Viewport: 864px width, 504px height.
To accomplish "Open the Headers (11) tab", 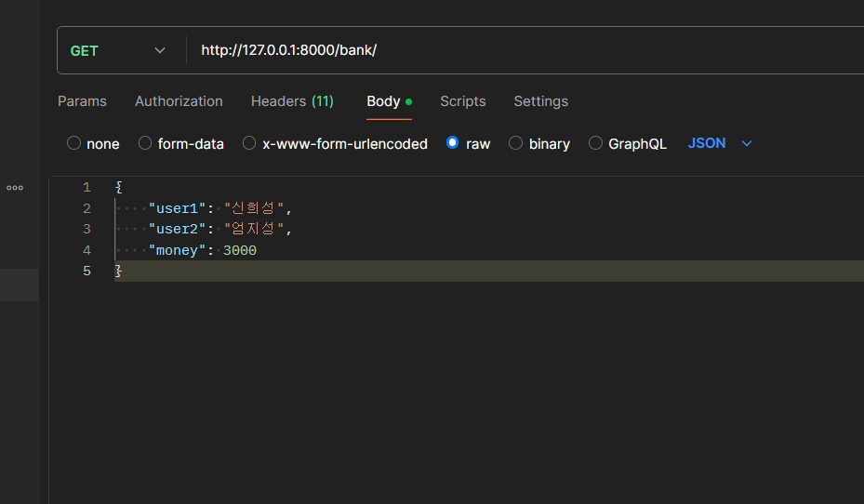I will coord(292,101).
